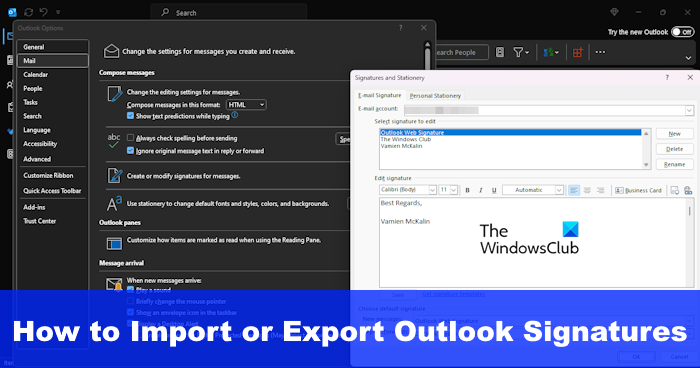Select General in Outlook Options sidebar
Image resolution: width=700 pixels, height=368 pixels.
click(x=53, y=47)
